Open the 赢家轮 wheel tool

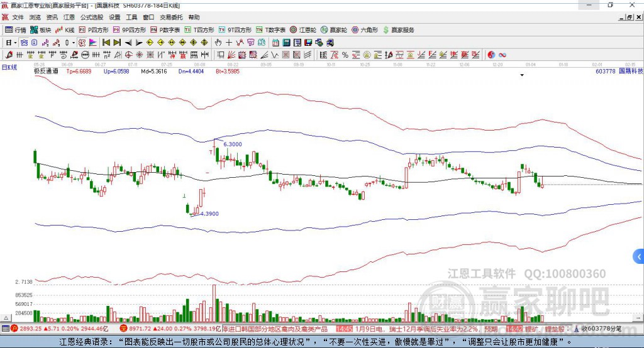(334, 30)
